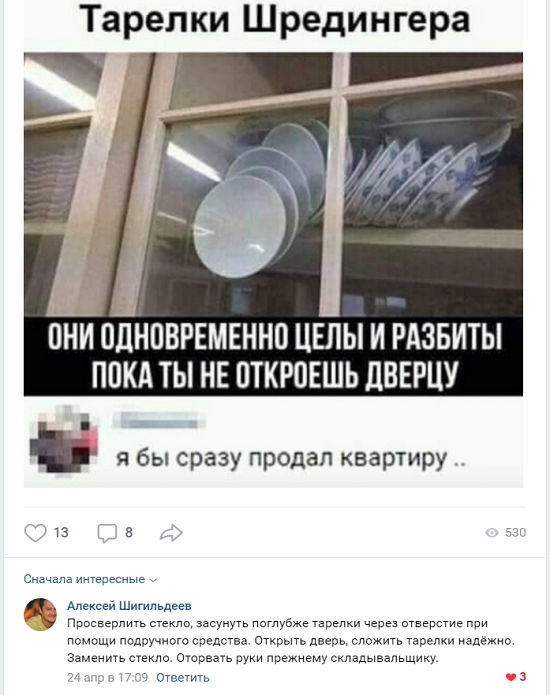Viewport: 550px width, 695px height.
Task: Open comments via the speech bubble icon
Action: pos(107,533)
